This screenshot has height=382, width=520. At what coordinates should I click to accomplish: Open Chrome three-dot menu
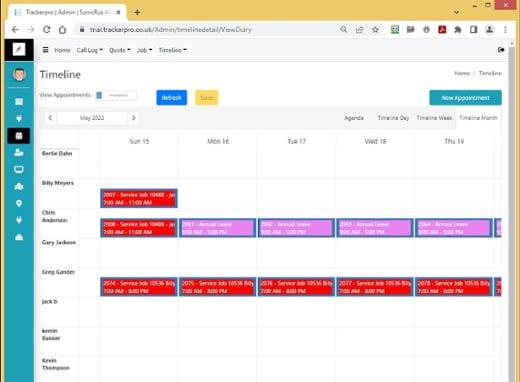click(505, 30)
